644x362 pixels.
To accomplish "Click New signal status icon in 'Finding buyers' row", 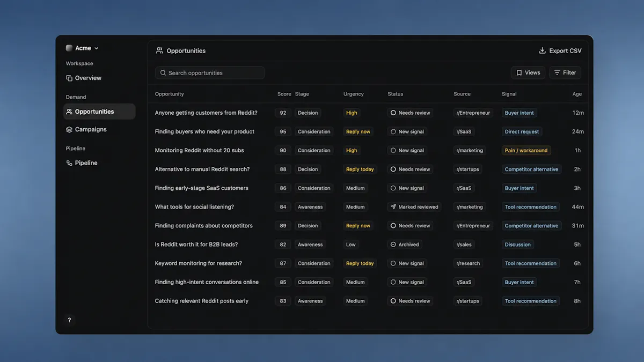I will coord(393,131).
